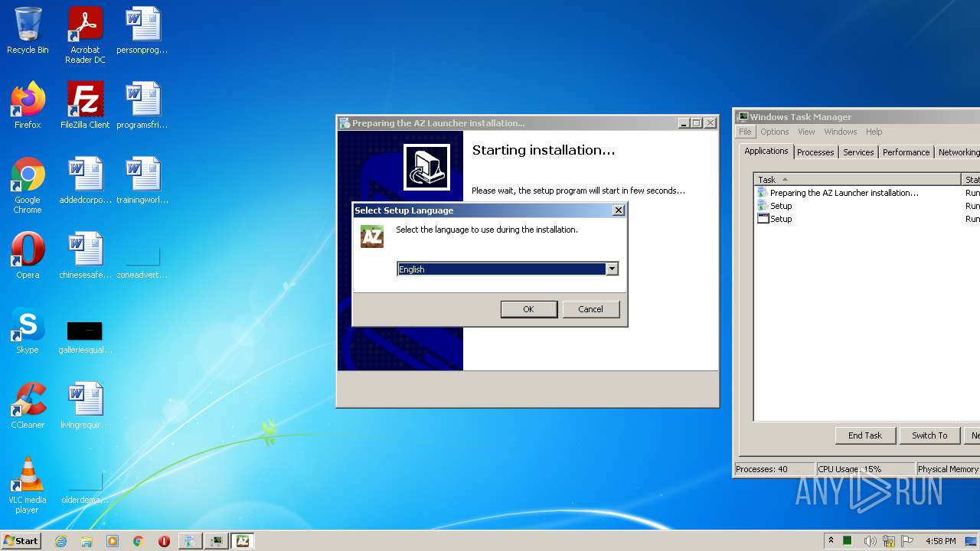This screenshot has width=980, height=551.
Task: Open Windows Explorer folder in taskbar
Action: click(x=87, y=541)
